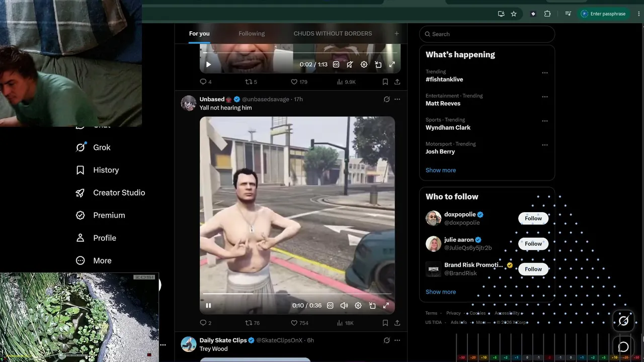The image size is (644, 362).
Task: Unmute the 1:13 video
Action: [x=350, y=64]
